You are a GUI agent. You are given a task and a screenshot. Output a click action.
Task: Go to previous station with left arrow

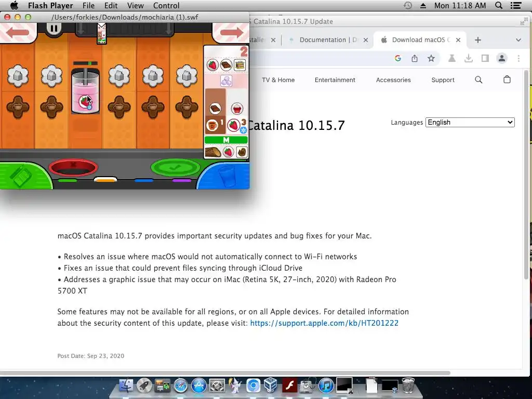tap(18, 32)
